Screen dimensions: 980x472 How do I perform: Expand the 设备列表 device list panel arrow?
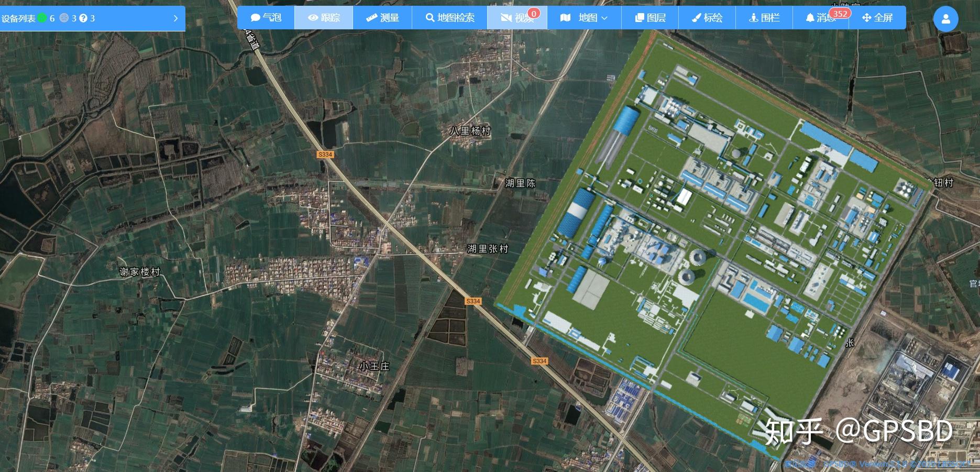coord(175,18)
